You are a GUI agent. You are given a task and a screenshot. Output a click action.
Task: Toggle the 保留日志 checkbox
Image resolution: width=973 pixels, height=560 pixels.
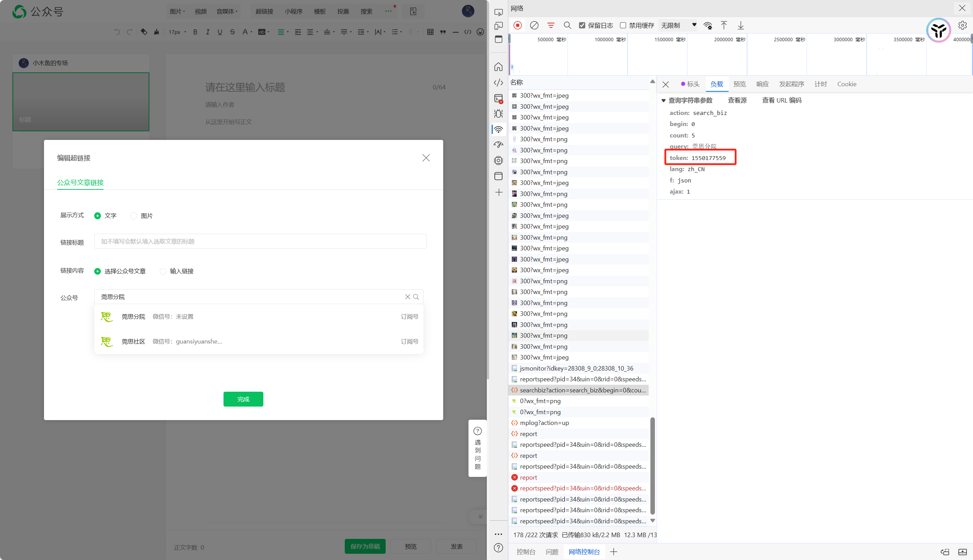point(582,25)
